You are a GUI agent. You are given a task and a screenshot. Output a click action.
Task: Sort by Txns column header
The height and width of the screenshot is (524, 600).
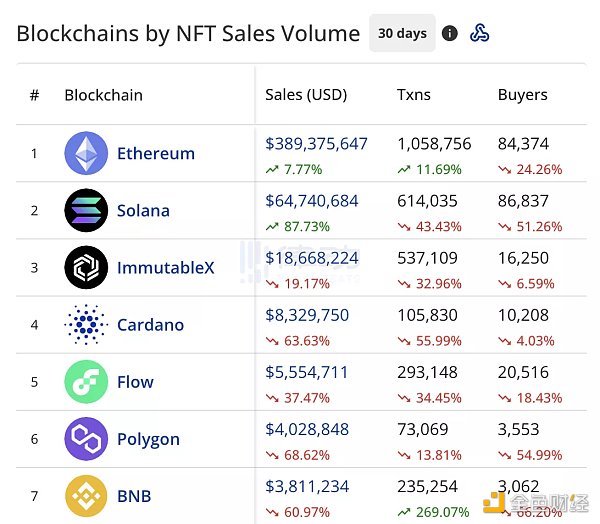click(x=414, y=95)
